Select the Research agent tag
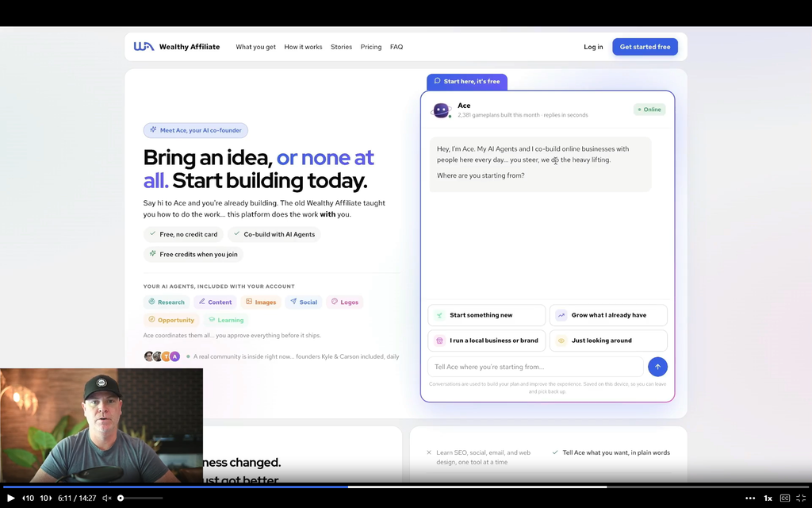812x508 pixels. 167,302
